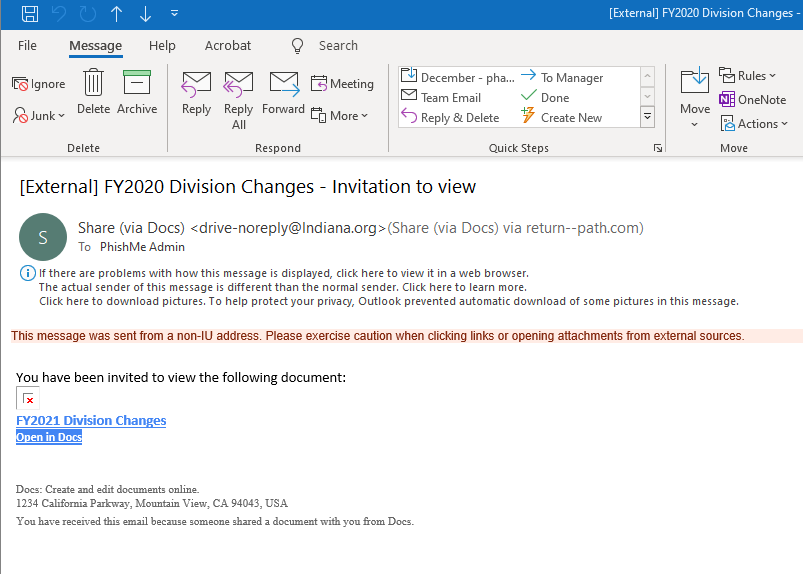Open the Help tab
803x574 pixels.
(x=162, y=46)
